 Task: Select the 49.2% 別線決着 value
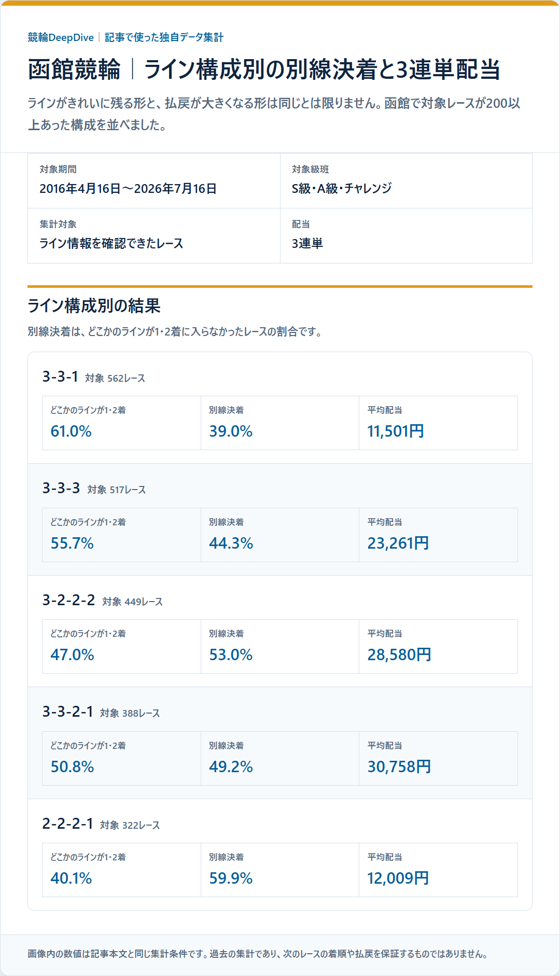pos(231,766)
